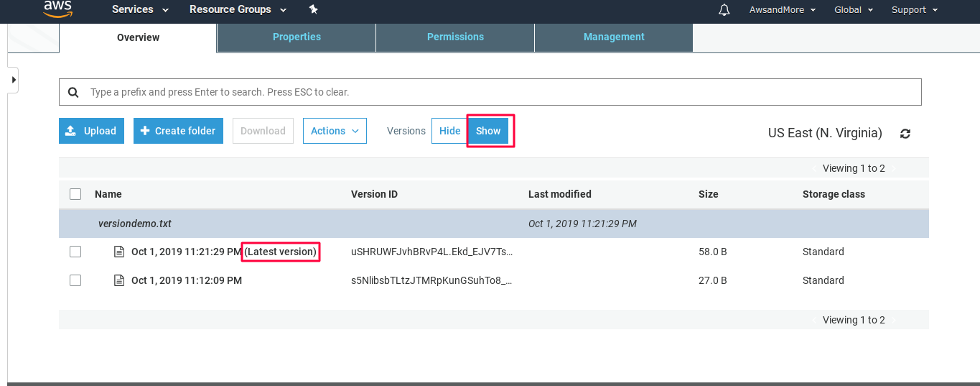The height and width of the screenshot is (386, 980).
Task: Open the AwsandMore account menu
Action: (782, 10)
